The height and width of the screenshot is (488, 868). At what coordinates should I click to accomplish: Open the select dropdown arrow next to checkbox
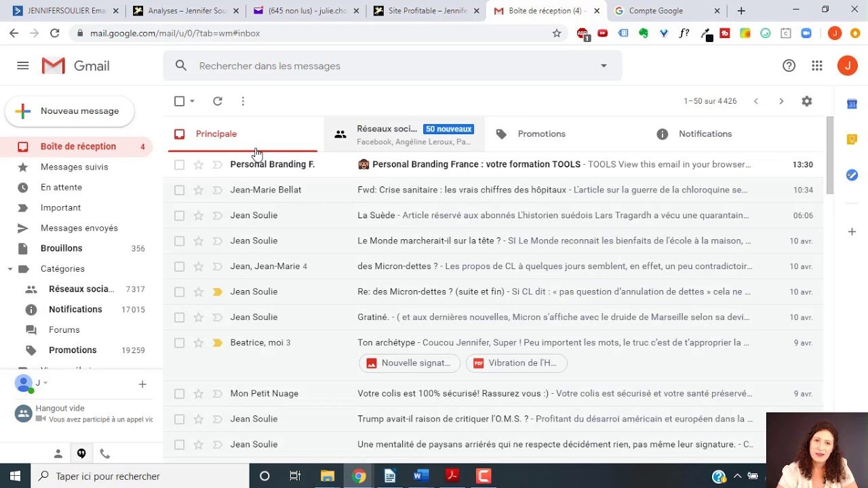[192, 101]
